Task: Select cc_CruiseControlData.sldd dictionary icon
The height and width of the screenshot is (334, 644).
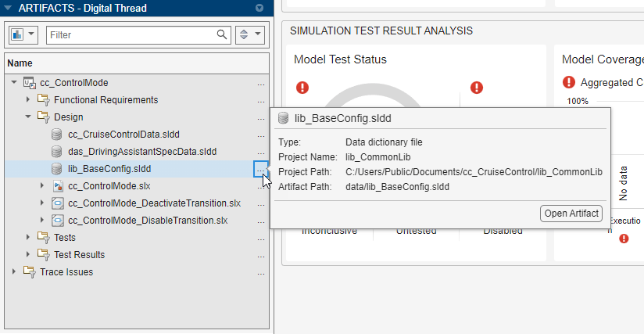Action: pyautogui.click(x=57, y=135)
